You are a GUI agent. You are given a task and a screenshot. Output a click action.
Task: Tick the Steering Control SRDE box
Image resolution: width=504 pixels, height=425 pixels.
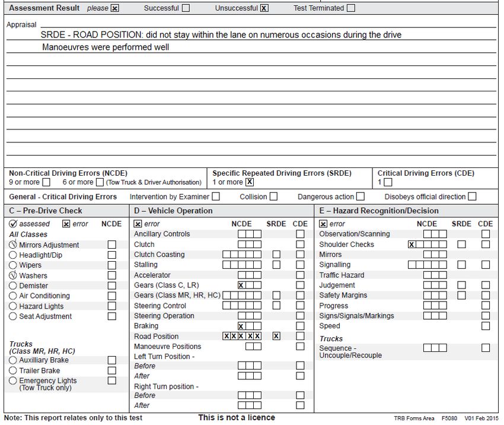[x=276, y=305]
